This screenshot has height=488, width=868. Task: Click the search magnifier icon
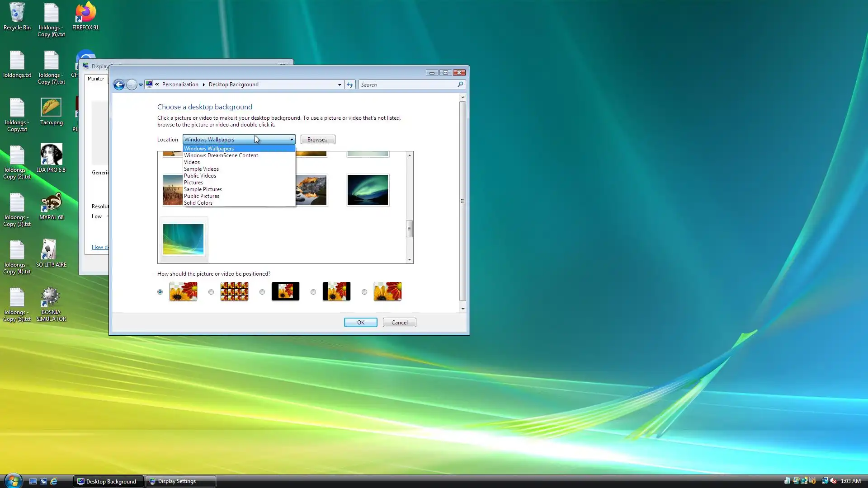pyautogui.click(x=460, y=84)
